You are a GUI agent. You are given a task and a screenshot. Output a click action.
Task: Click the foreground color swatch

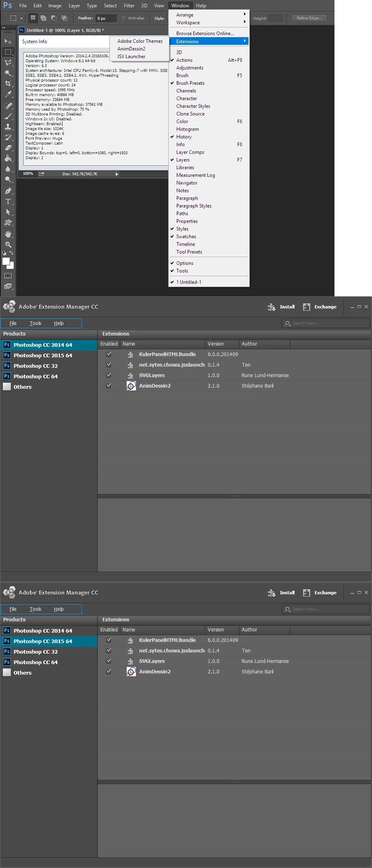pyautogui.click(x=6, y=261)
